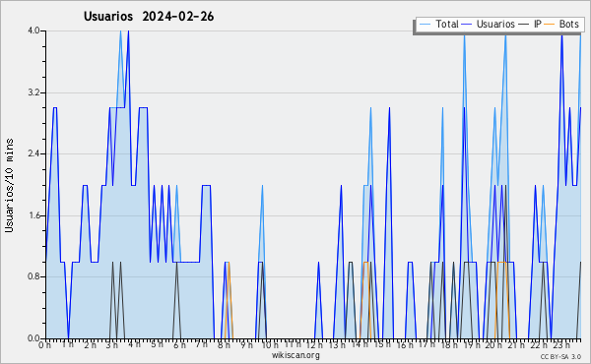Click the '0.8' y-axis value
This screenshot has height=364, width=591.
33,276
